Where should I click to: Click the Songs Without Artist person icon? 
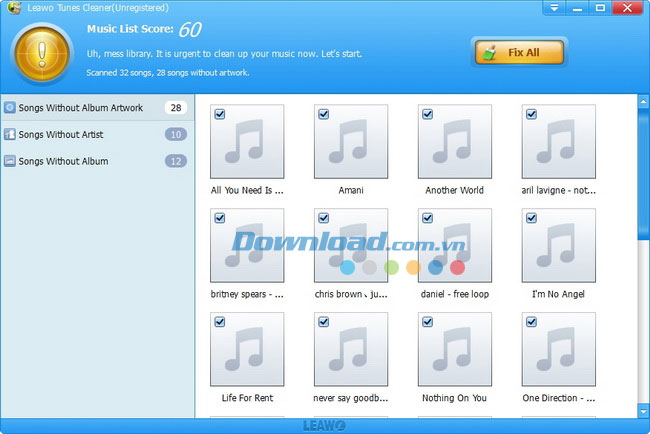point(10,134)
